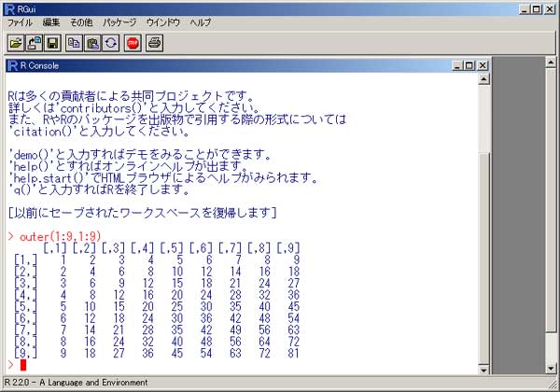Click the outer(1:9,1:9) command text
560x392 pixels.
coord(61,236)
